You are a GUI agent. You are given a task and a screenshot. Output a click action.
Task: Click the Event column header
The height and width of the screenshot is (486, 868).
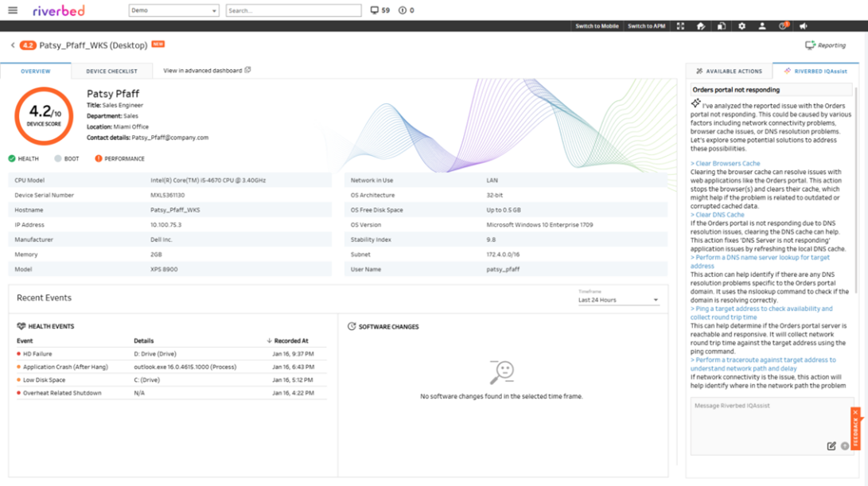pyautogui.click(x=25, y=341)
